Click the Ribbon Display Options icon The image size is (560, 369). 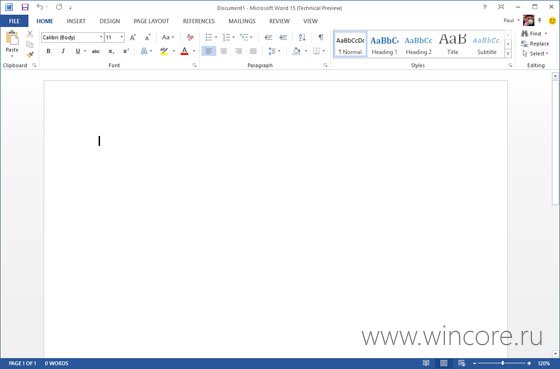coord(501,7)
